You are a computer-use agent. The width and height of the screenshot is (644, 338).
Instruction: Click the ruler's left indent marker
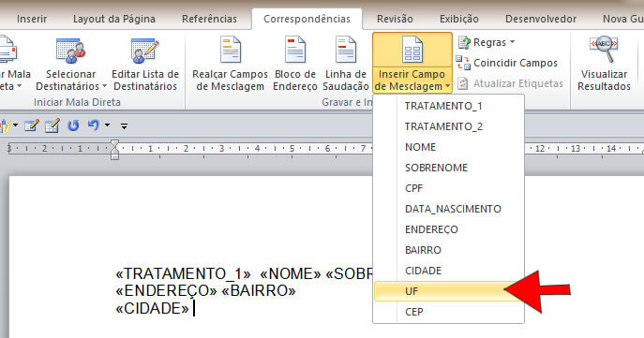pyautogui.click(x=114, y=155)
